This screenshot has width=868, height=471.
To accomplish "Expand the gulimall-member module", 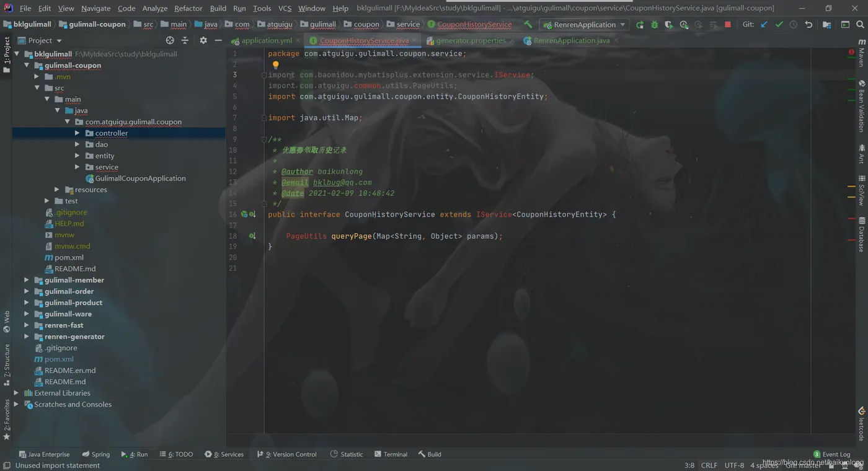I will 27,280.
